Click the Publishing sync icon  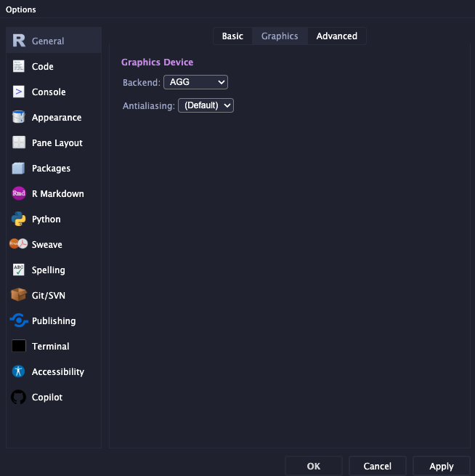click(19, 321)
